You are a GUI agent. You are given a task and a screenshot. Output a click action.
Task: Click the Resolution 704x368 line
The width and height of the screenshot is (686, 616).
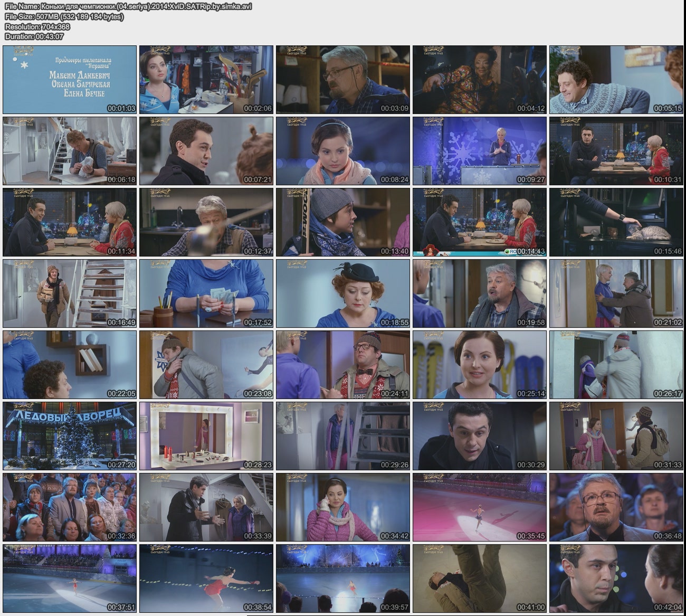click(37, 26)
